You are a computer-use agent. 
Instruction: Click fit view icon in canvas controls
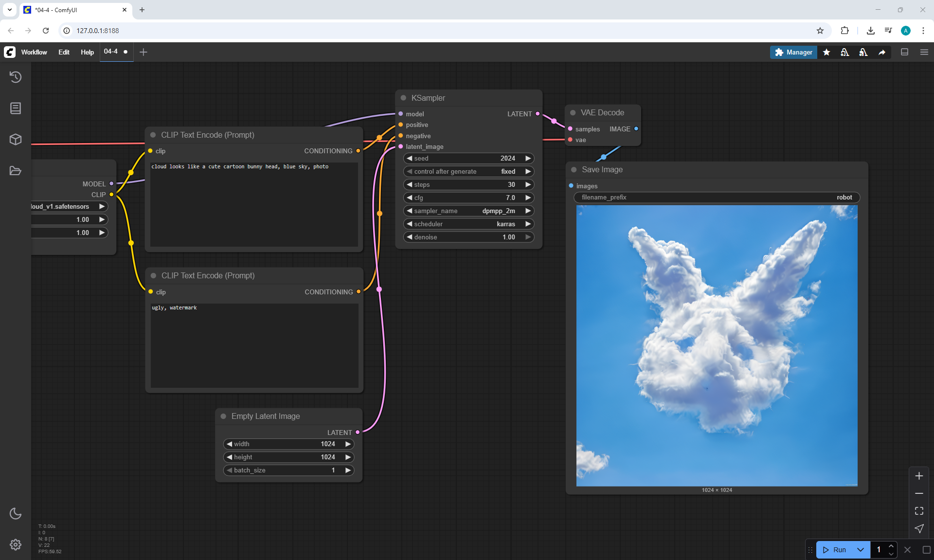pyautogui.click(x=919, y=511)
